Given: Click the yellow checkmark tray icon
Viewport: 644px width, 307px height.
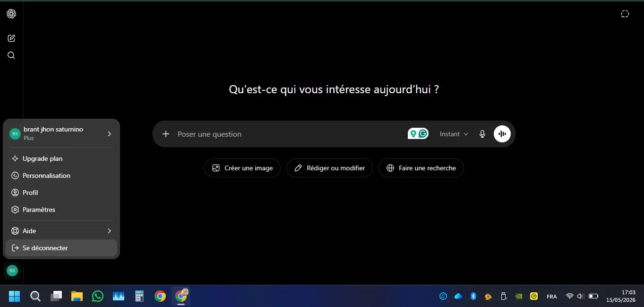Looking at the screenshot, I should point(534,297).
